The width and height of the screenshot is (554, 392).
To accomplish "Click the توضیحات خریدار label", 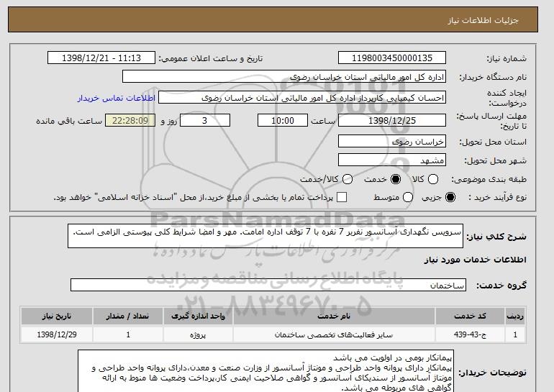I will 493,373.
